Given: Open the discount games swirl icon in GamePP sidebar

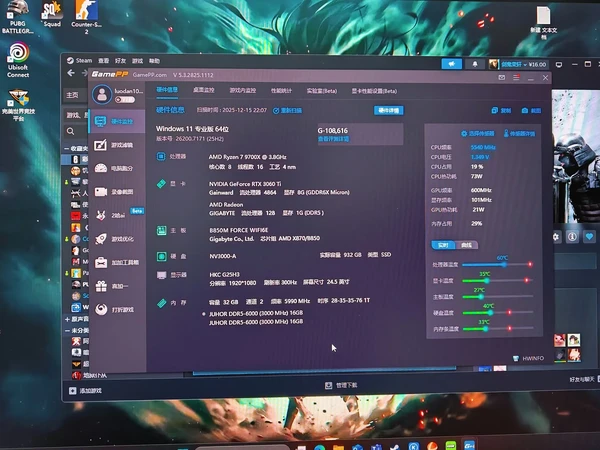Looking at the screenshot, I should coord(101,309).
